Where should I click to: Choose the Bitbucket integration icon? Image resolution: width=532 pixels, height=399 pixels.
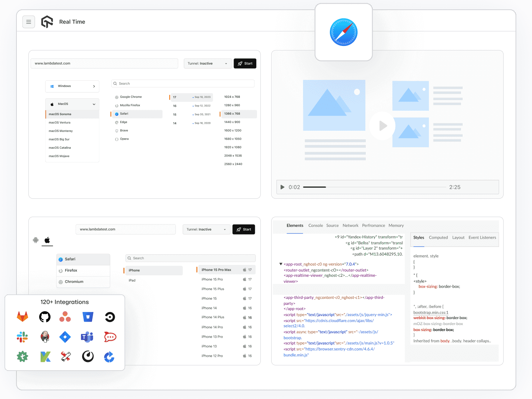click(x=88, y=317)
